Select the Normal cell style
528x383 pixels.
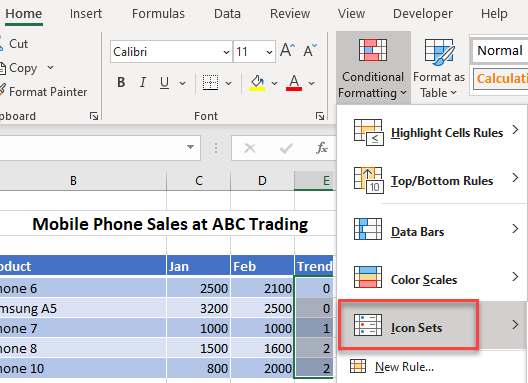pos(500,51)
